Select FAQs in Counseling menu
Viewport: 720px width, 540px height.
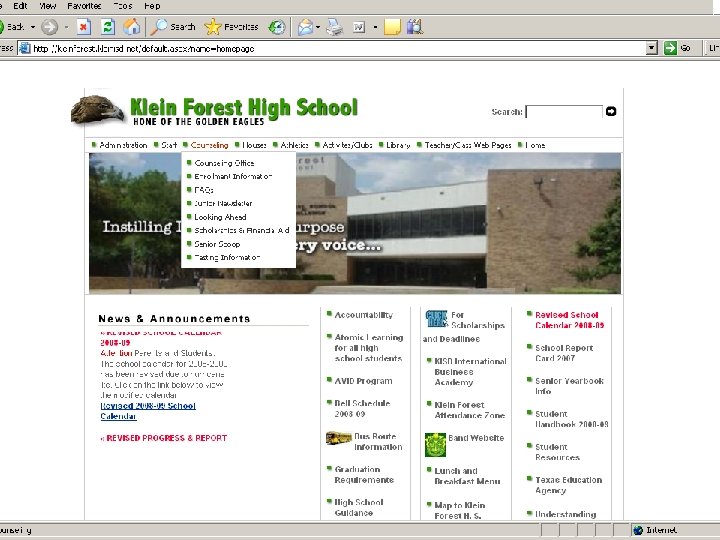pyautogui.click(x=204, y=190)
